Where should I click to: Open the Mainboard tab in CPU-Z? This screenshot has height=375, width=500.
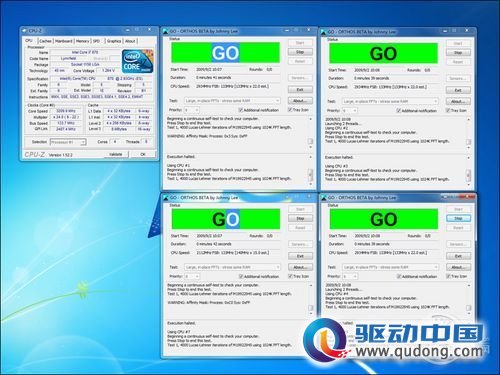64,41
